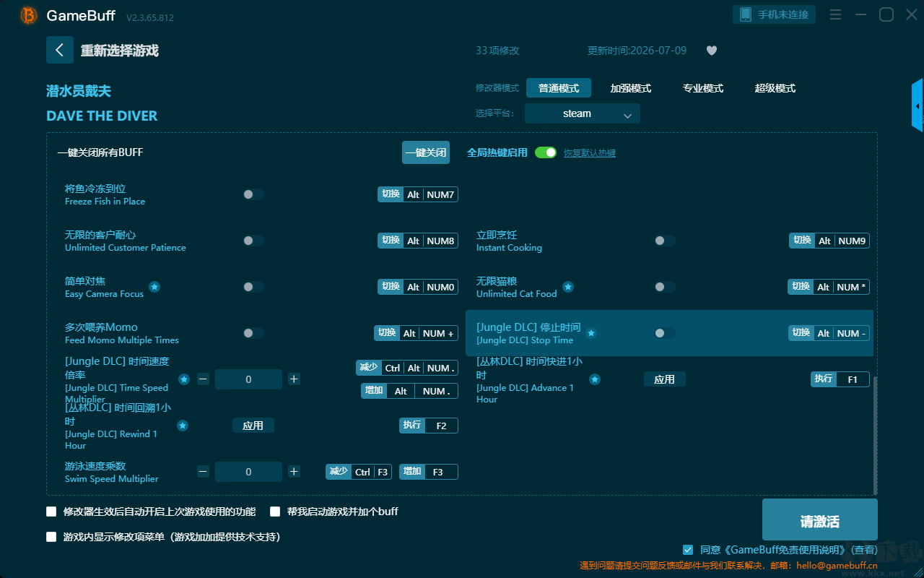
Task: Click the star next to Jungle DLC Stop Time
Action: click(x=591, y=333)
